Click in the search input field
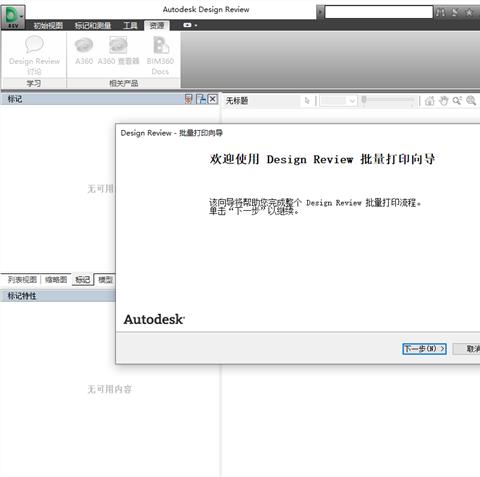The height and width of the screenshot is (477, 480). [379, 12]
